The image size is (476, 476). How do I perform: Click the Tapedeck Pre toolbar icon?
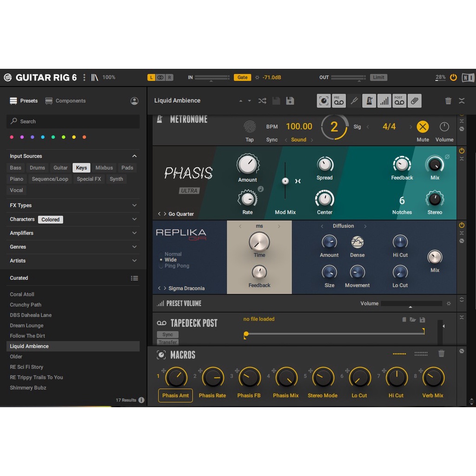(x=338, y=101)
